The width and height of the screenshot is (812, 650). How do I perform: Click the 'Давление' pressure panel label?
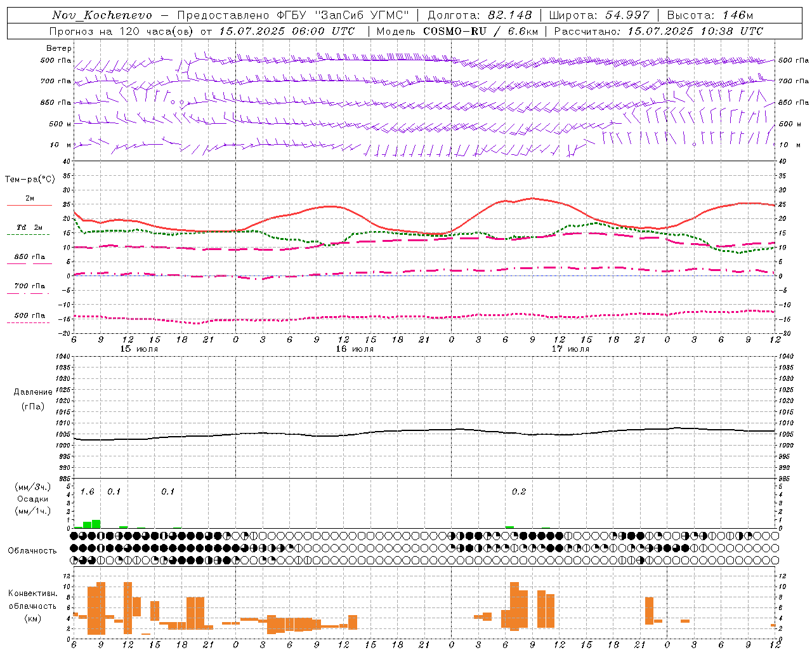pyautogui.click(x=33, y=392)
